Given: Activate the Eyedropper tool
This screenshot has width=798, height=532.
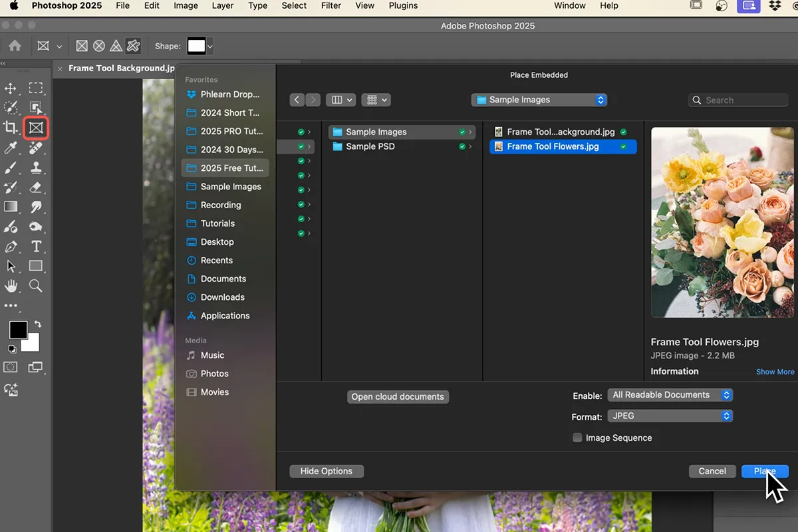Looking at the screenshot, I should 10,148.
